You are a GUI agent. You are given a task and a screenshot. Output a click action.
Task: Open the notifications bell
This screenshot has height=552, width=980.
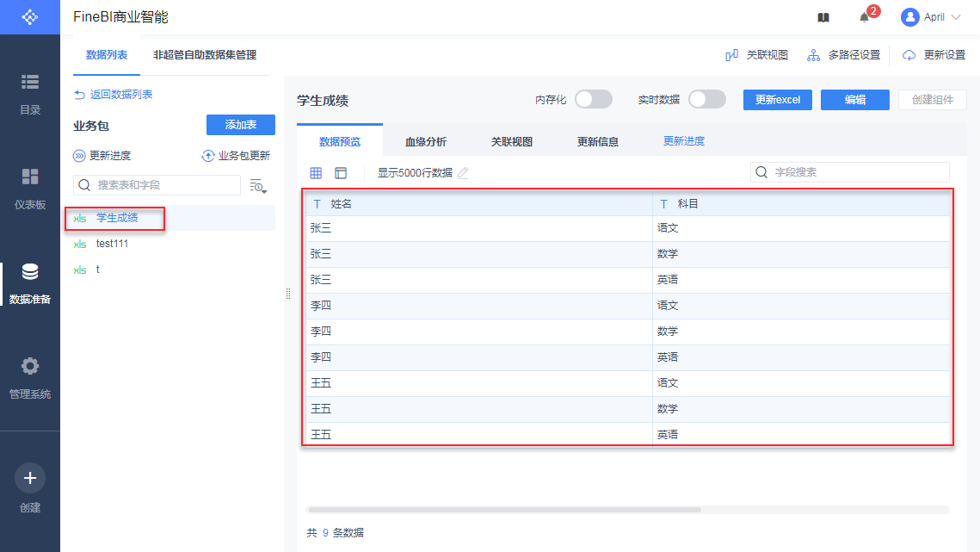pyautogui.click(x=865, y=17)
